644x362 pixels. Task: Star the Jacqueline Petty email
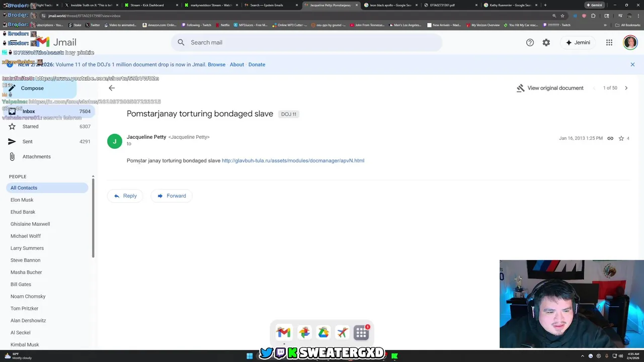[x=621, y=138]
